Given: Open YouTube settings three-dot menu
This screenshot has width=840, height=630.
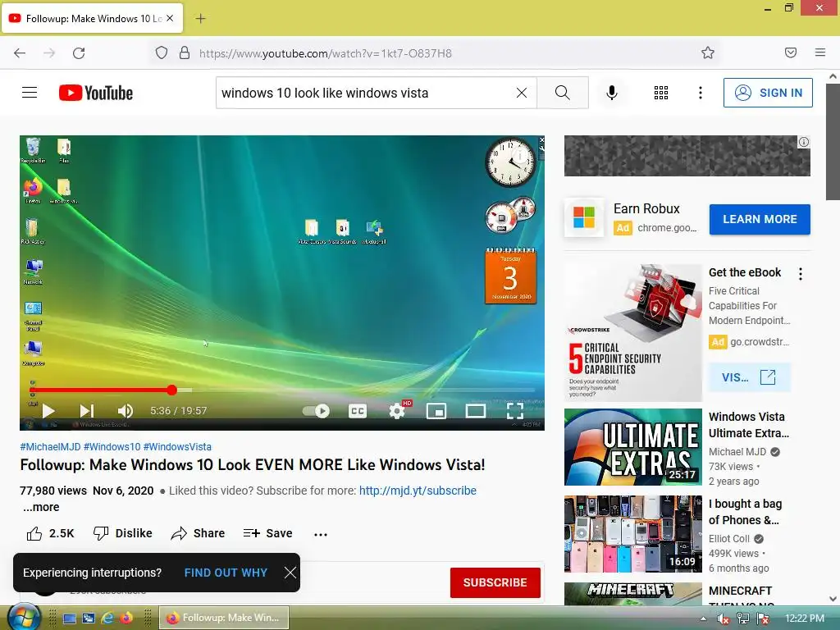Looking at the screenshot, I should point(701,93).
